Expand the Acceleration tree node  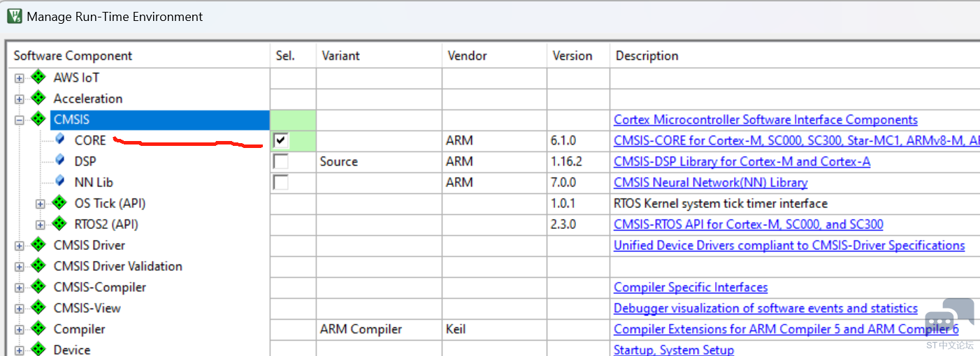click(x=19, y=99)
